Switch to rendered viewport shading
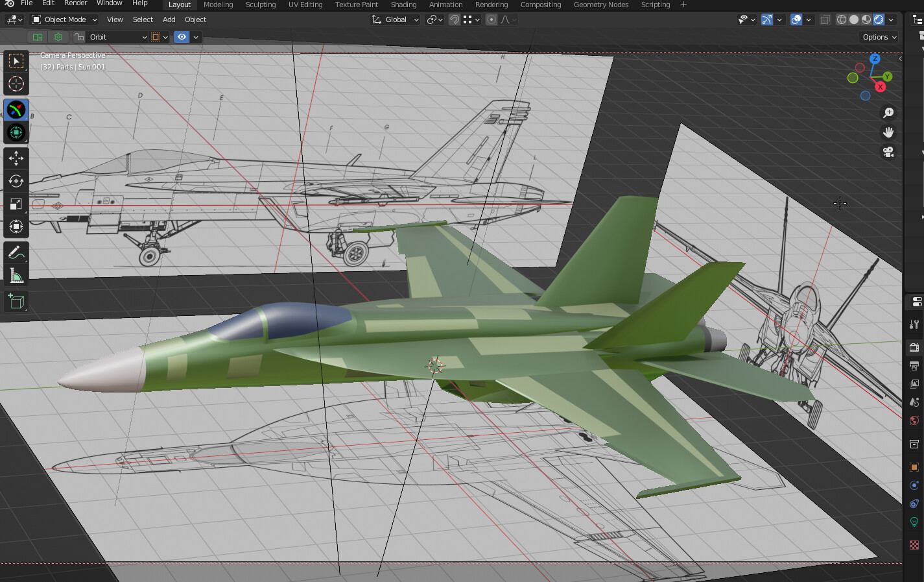Viewport: 924px width, 582px height. [x=879, y=19]
